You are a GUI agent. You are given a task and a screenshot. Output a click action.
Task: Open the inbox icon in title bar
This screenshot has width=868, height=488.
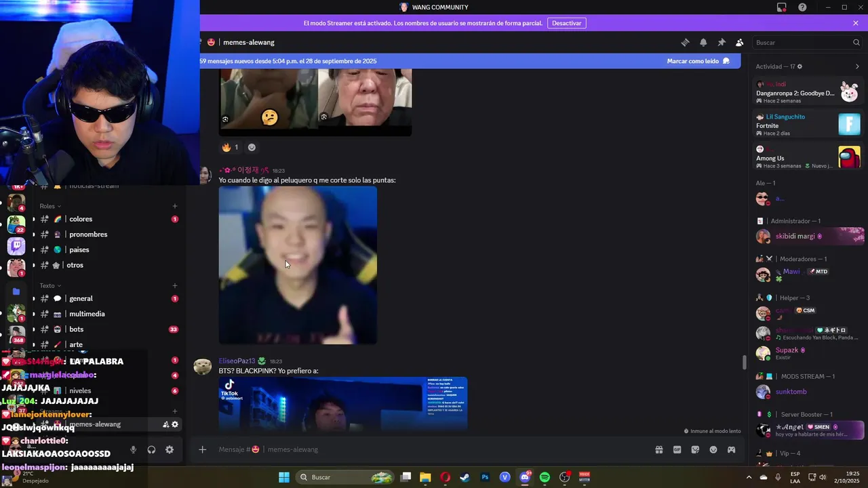point(782,7)
